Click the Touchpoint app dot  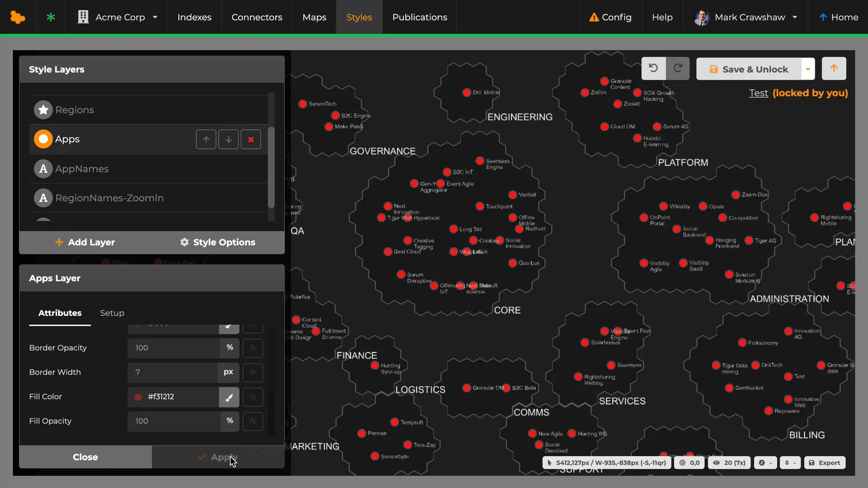(x=480, y=206)
